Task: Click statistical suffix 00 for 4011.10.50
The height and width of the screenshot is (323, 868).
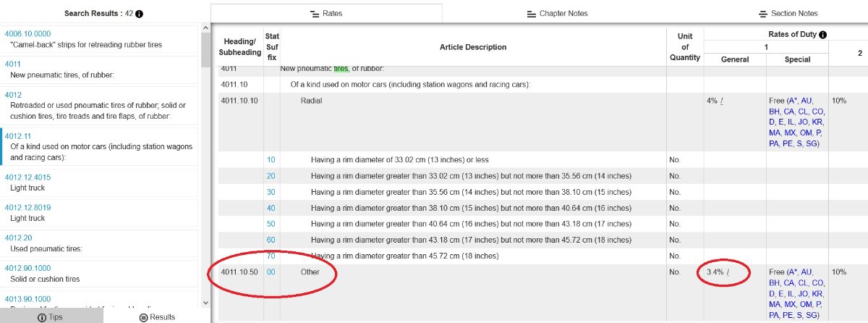Action: click(x=271, y=272)
